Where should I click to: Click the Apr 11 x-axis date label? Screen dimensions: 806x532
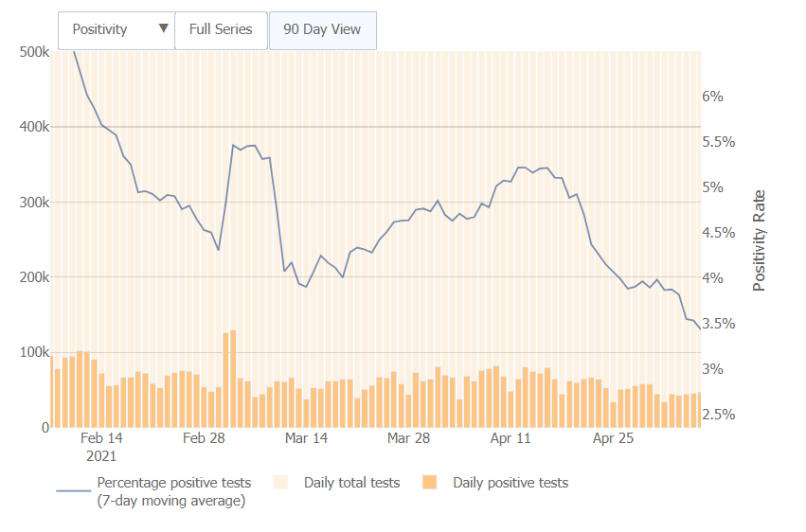tap(510, 438)
